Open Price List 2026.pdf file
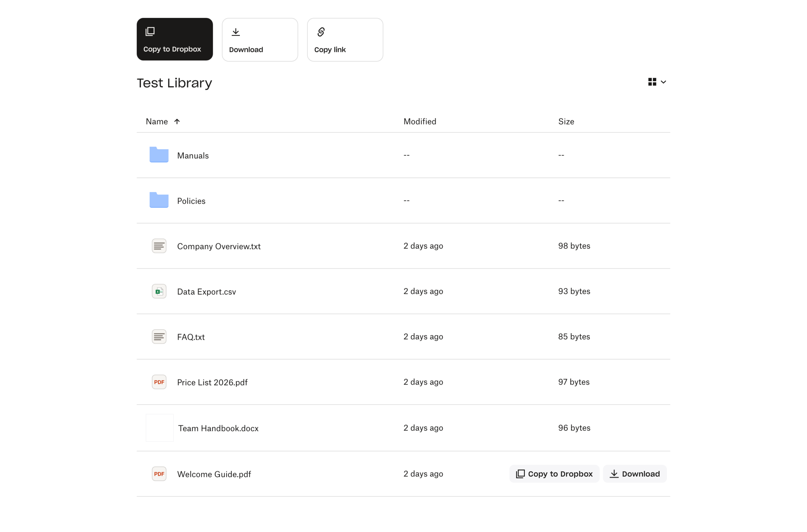The width and height of the screenshot is (807, 532). coord(212,383)
